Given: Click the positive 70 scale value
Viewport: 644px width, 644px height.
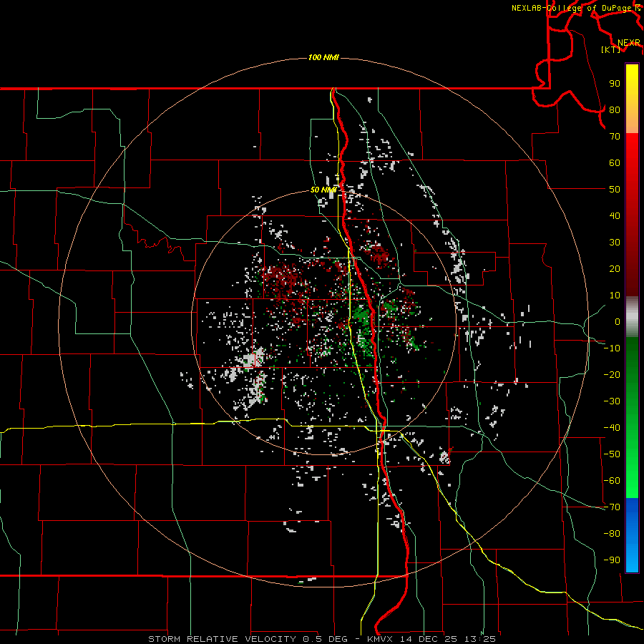Looking at the screenshot, I should (x=615, y=137).
